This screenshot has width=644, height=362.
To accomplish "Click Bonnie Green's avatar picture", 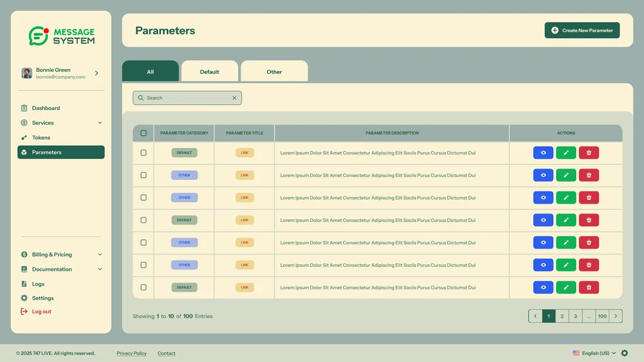I will (x=27, y=73).
